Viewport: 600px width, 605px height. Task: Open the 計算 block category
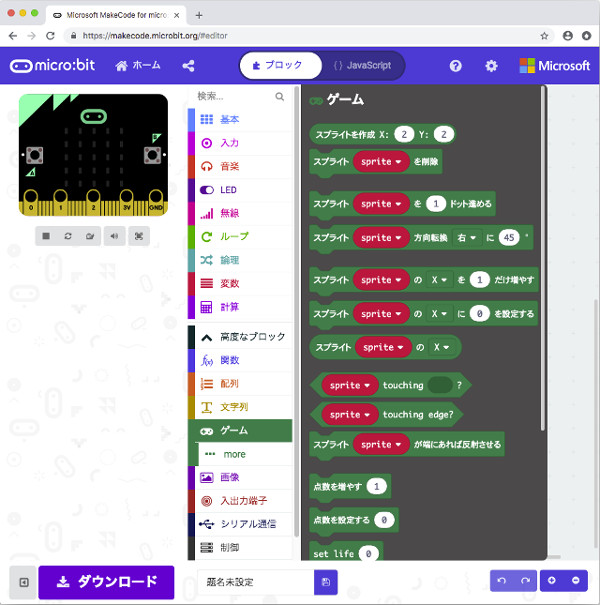tap(240, 307)
